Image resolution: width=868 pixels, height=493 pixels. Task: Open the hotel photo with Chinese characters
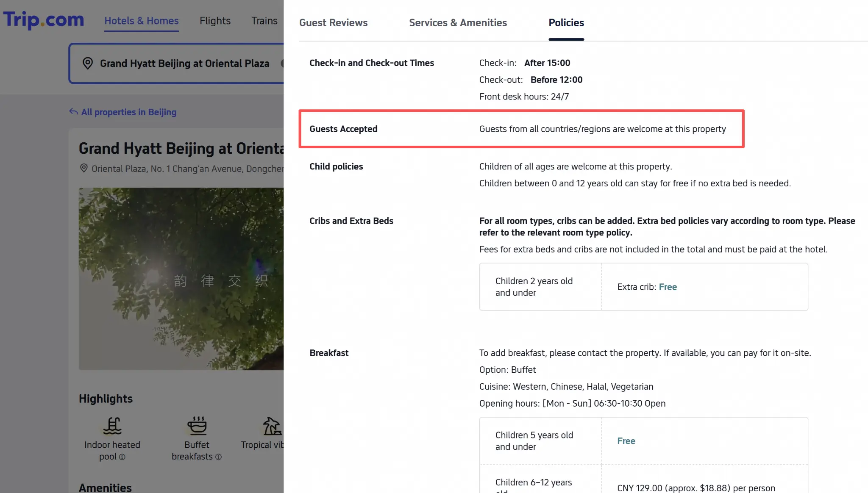[x=181, y=279]
